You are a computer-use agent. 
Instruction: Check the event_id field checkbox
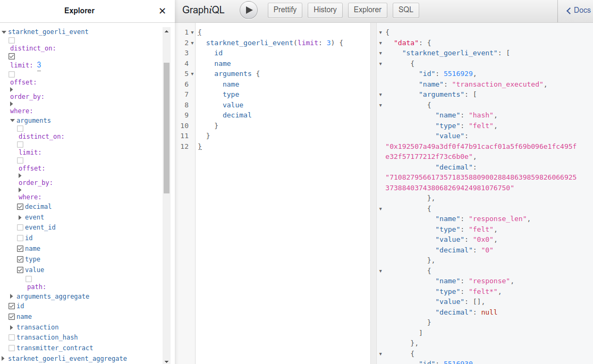point(20,227)
